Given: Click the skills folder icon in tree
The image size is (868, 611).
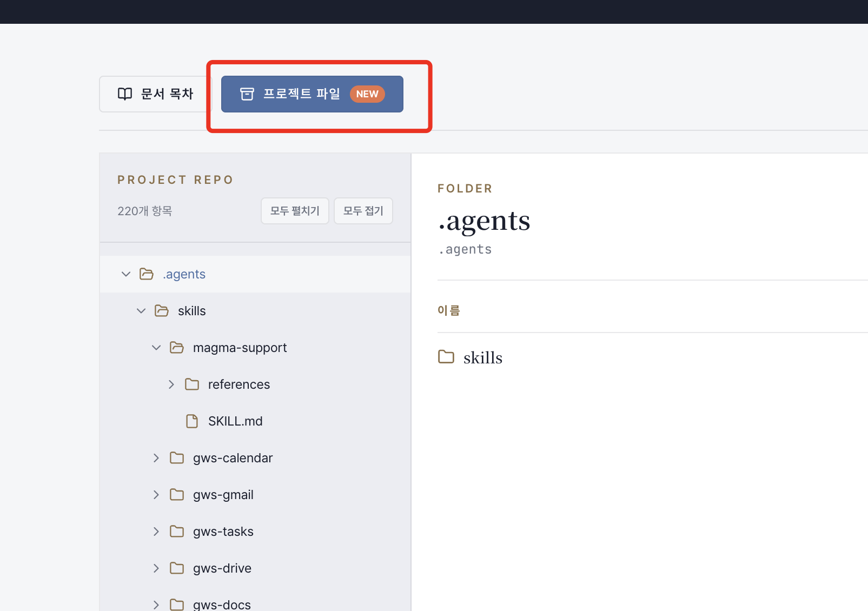Looking at the screenshot, I should tap(162, 311).
